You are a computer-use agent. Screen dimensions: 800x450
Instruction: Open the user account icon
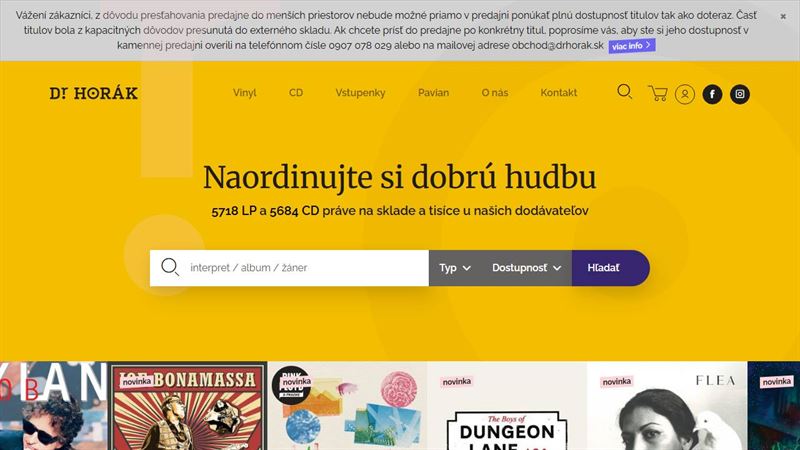coord(685,94)
